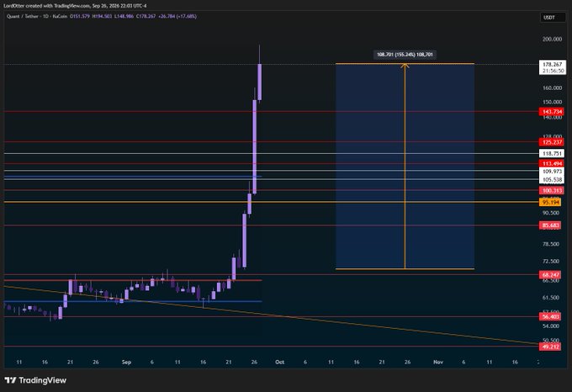Click the close value C178.267
Screen dimensions: 572x392
click(x=146, y=17)
